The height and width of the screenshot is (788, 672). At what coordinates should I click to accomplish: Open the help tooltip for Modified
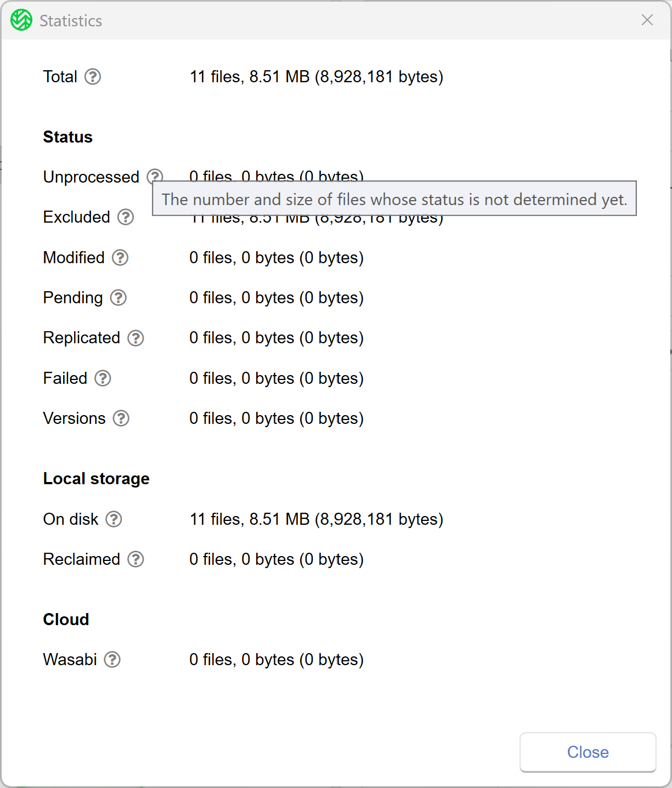pos(120,258)
